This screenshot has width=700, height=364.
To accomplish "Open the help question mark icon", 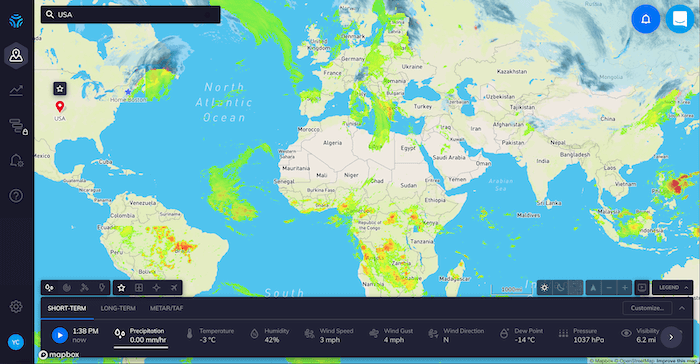I will point(16,196).
